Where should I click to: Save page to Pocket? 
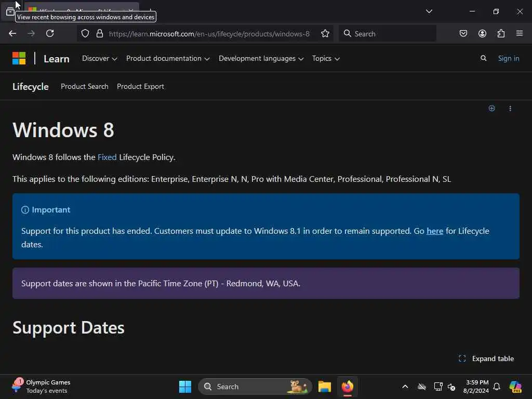[463, 33]
